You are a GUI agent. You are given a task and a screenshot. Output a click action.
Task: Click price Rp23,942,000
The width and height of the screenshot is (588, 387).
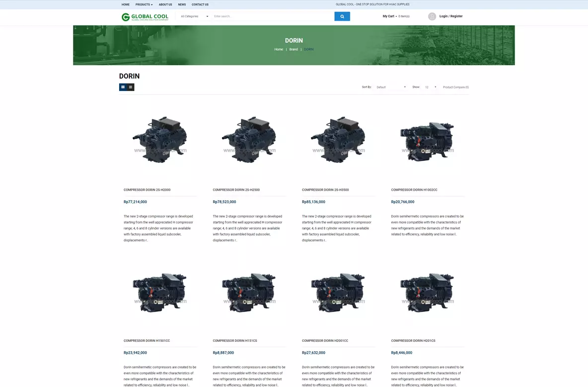click(x=136, y=353)
